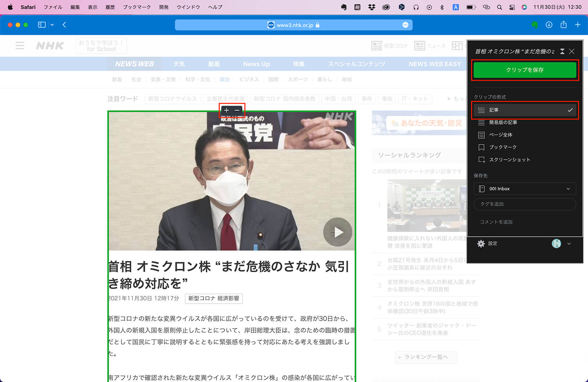
Task: Click the タグを追加 tag field
Action: coord(525,204)
